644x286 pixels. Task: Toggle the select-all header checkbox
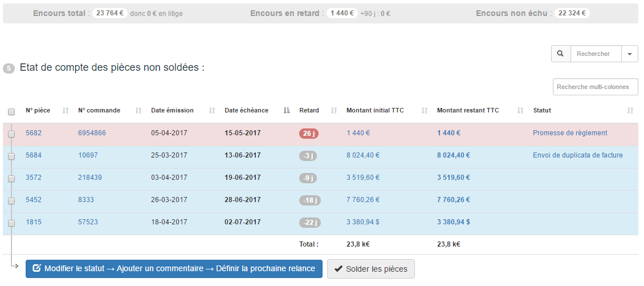(x=11, y=111)
